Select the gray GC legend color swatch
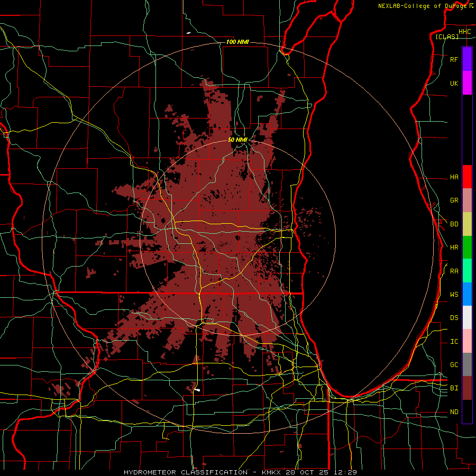 click(467, 364)
